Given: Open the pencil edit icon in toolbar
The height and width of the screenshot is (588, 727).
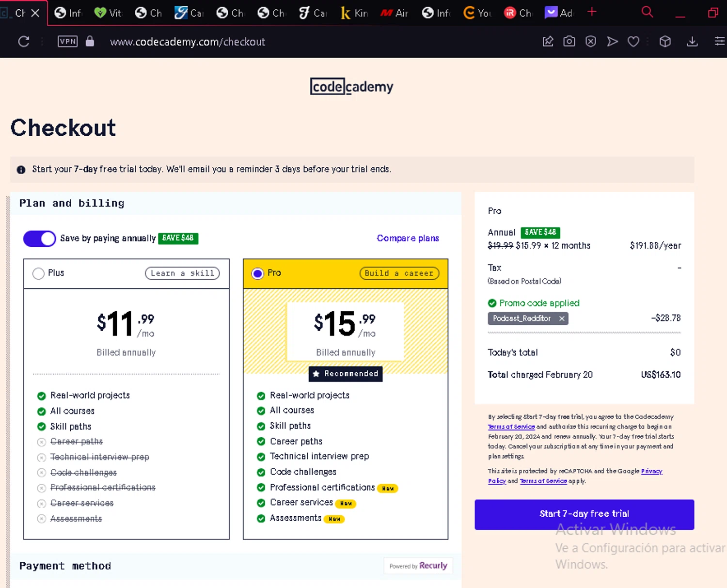Looking at the screenshot, I should (x=548, y=42).
